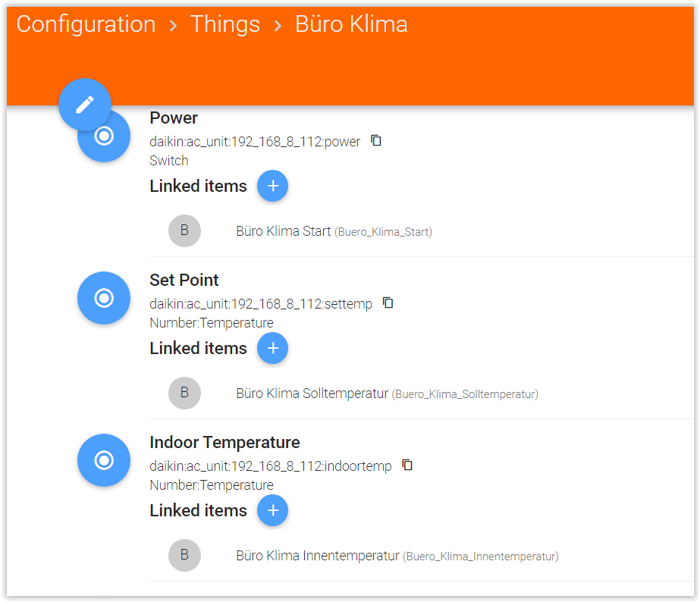Viewport: 700px width, 602px height.
Task: Copy the settemp channel UID
Action: pos(388,303)
